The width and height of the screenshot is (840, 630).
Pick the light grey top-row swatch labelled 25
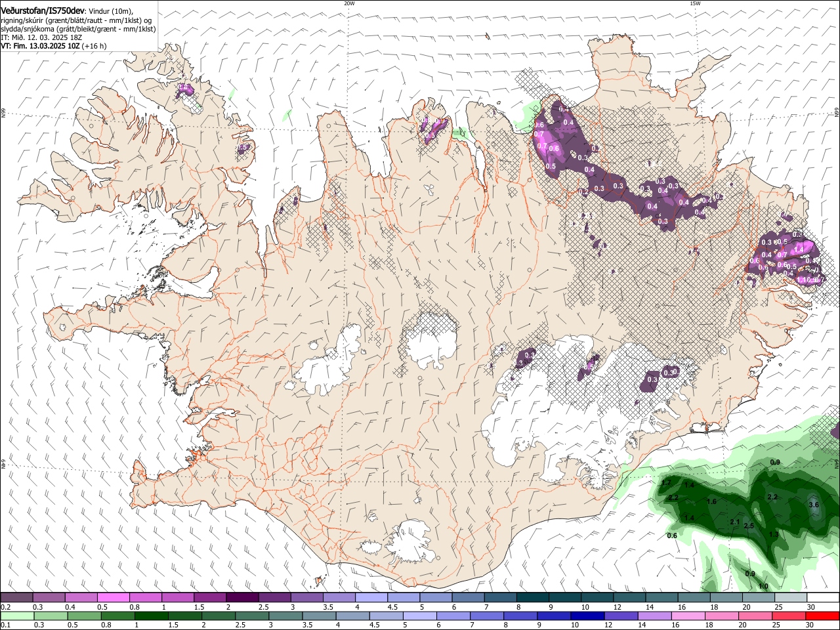791,598
